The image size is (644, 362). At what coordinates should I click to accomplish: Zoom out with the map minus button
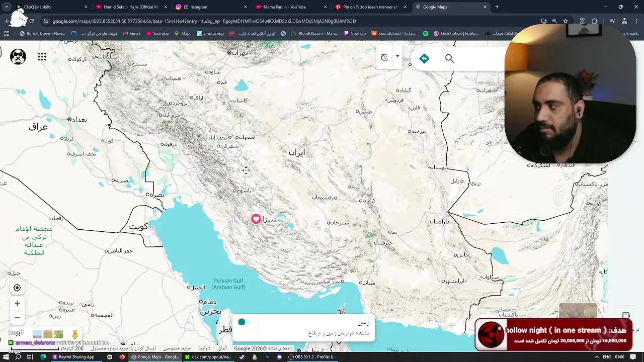[x=17, y=317]
